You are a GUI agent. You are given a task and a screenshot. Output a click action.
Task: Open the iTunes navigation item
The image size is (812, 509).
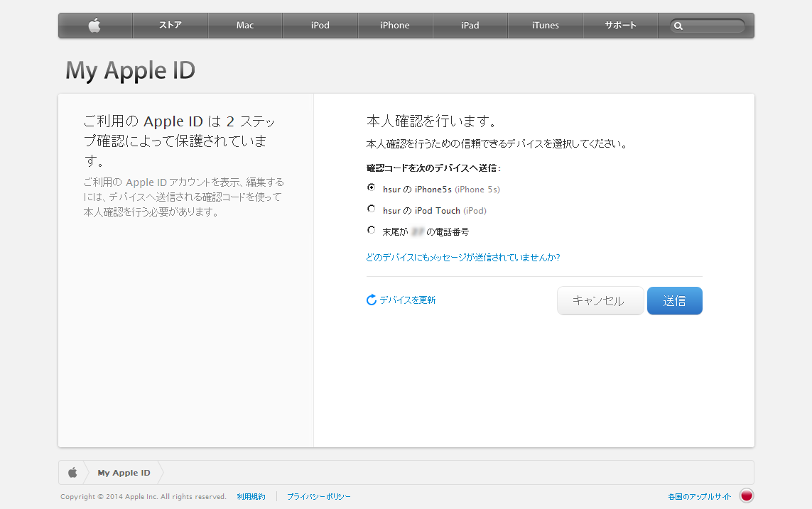click(x=546, y=26)
